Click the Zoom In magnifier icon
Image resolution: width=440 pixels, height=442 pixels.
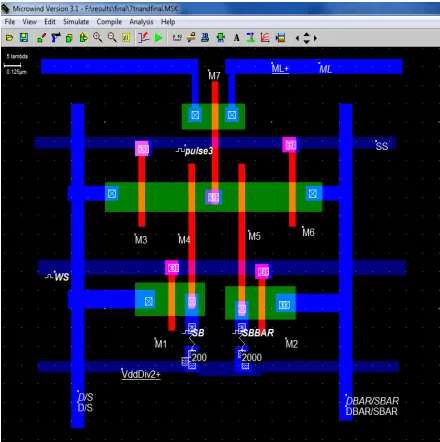(x=97, y=37)
